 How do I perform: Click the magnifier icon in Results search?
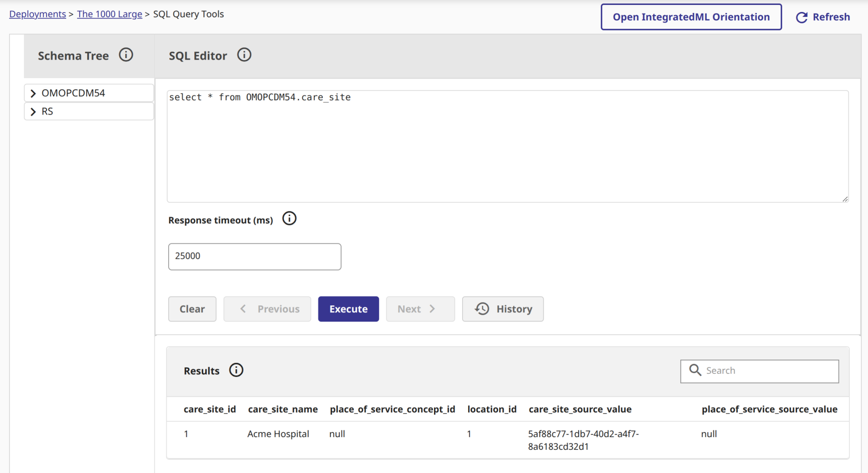point(695,370)
